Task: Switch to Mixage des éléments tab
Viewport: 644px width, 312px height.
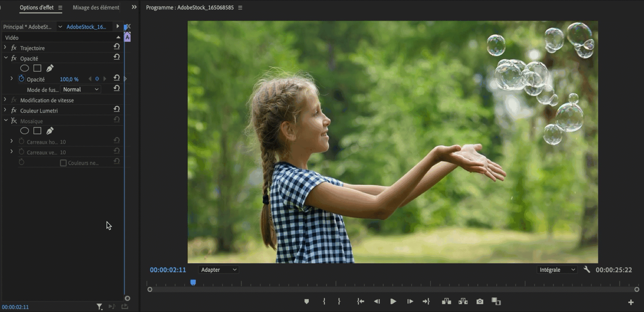Action: click(x=96, y=7)
